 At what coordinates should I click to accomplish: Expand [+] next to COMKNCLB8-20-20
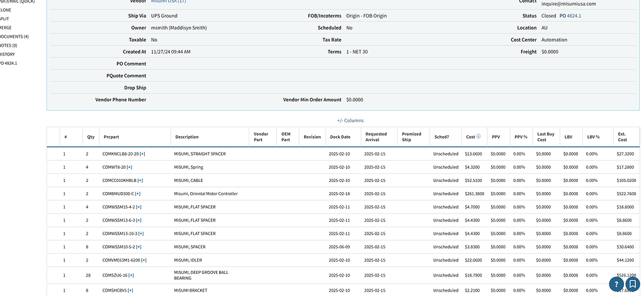pos(142,154)
